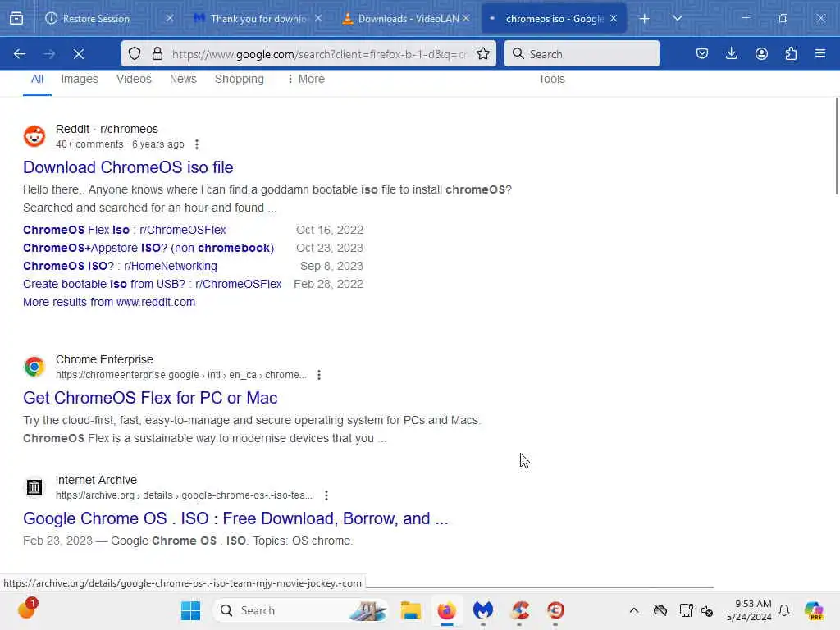Open Get ChromeOS Flex for PC or Mac
This screenshot has height=630, width=840.
(150, 398)
